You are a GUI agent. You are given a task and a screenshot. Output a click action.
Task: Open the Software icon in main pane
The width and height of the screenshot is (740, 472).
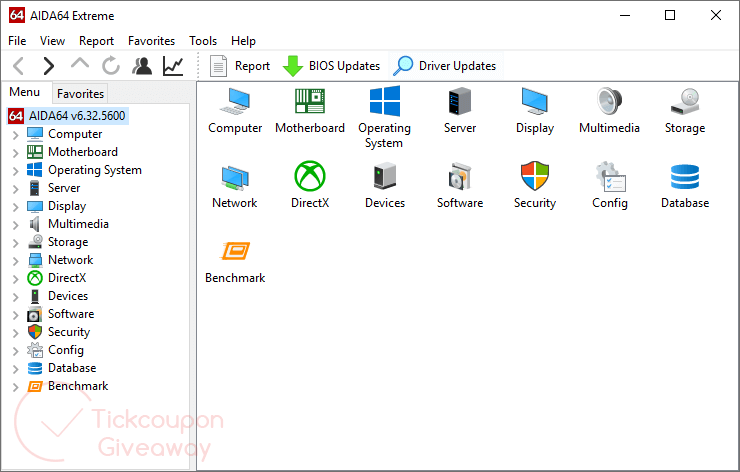[x=460, y=176]
